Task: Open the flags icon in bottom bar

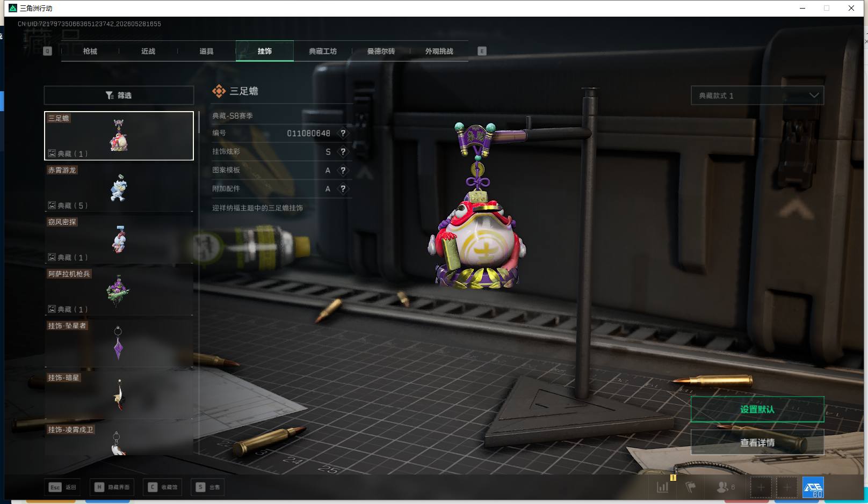Action: pyautogui.click(x=691, y=487)
